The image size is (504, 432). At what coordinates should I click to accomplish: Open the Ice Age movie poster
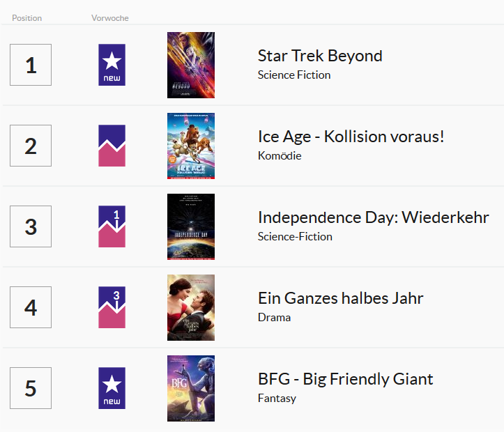(x=191, y=146)
